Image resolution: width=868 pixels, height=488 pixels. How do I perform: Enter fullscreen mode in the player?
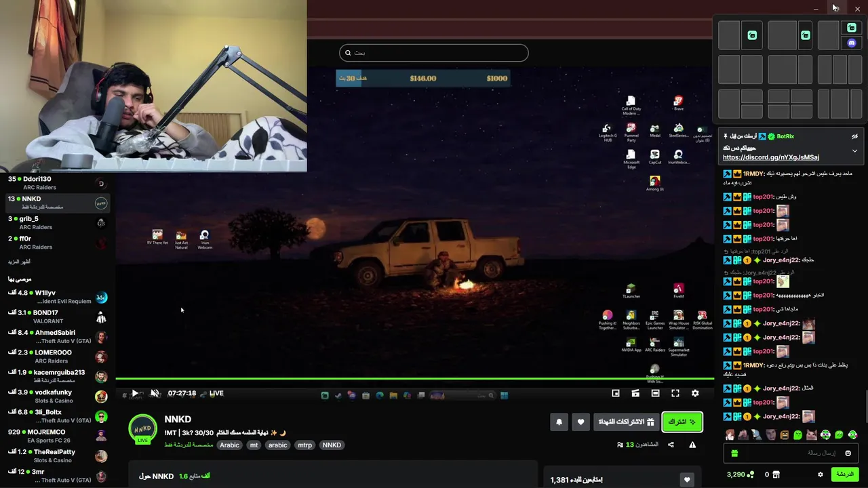(675, 393)
